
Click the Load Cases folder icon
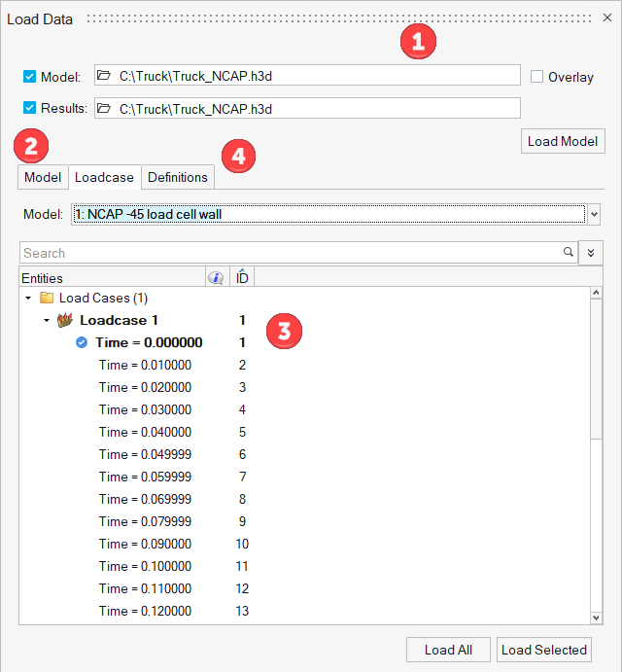(x=47, y=298)
